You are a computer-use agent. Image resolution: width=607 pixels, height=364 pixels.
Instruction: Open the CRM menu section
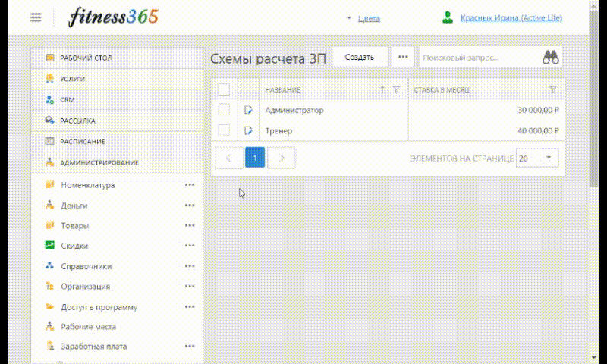point(118,99)
